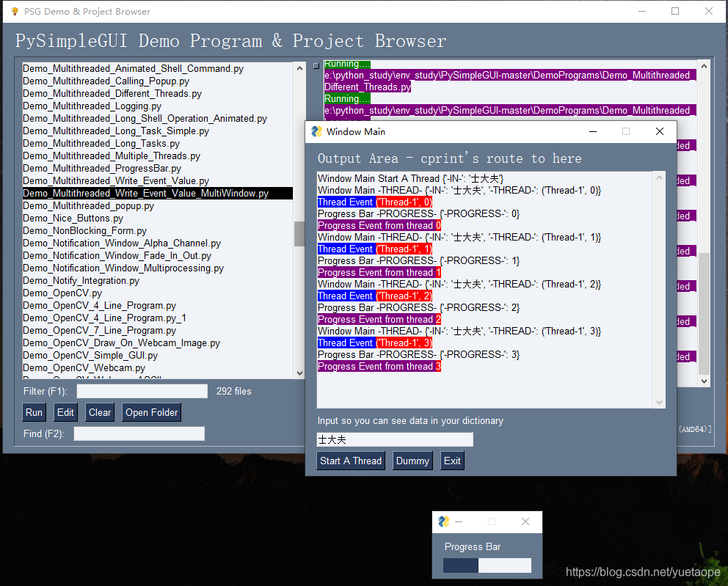The image size is (728, 586).
Task: Start A Thread in Window Main
Action: point(351,461)
